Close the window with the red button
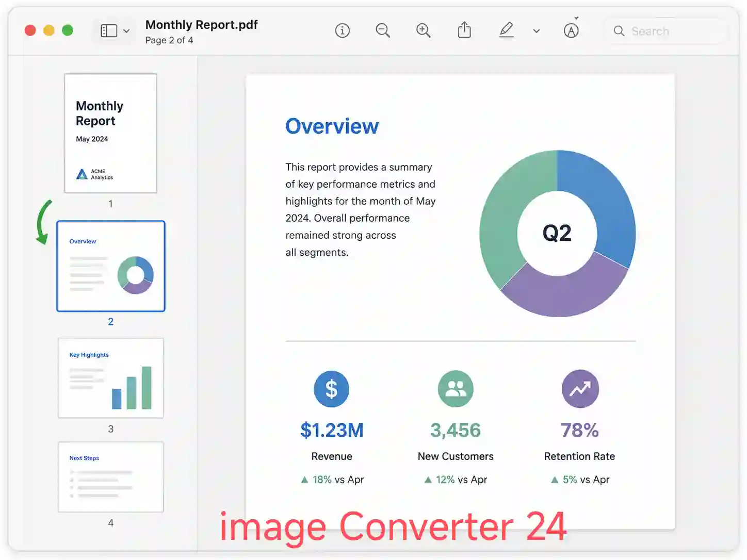The width and height of the screenshot is (747, 560). click(30, 30)
